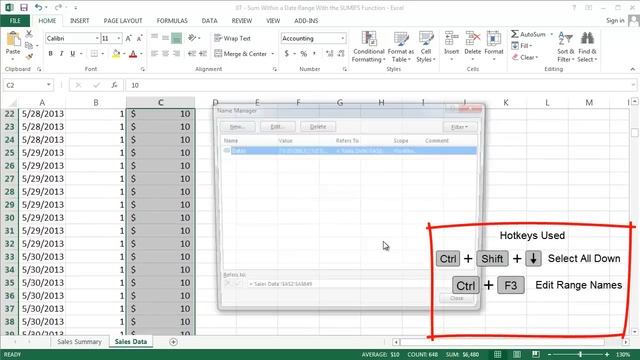Open Find & Select binoculars
The height and width of the screenshot is (360, 640).
(587, 47)
